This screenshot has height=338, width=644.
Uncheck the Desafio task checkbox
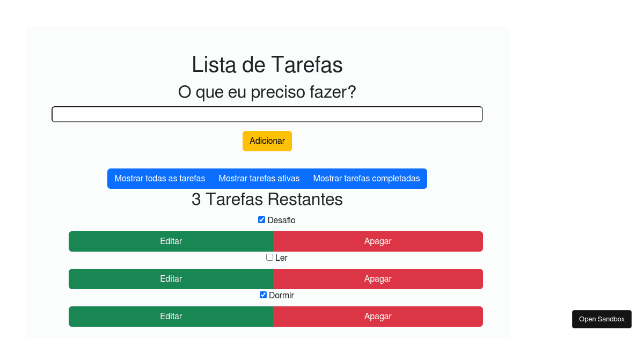click(261, 219)
